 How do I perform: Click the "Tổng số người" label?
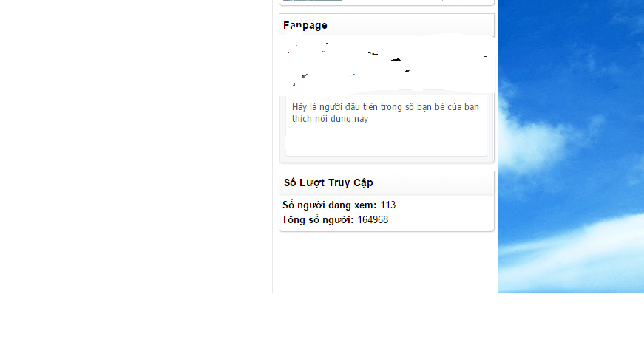tap(317, 219)
